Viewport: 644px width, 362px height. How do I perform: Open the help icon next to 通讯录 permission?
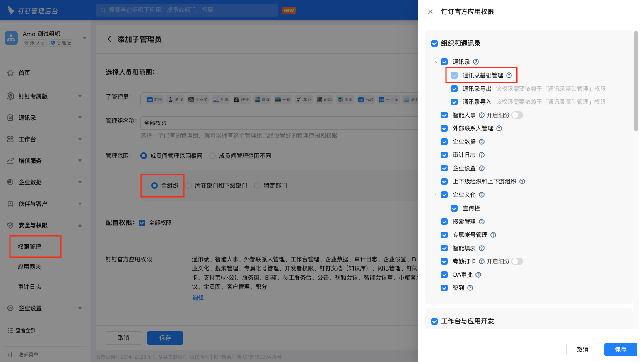pyautogui.click(x=476, y=62)
